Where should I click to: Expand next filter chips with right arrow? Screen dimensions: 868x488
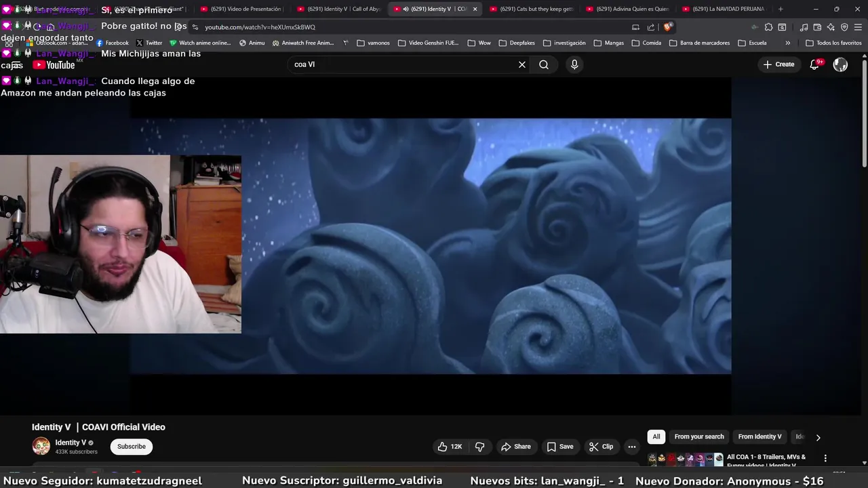coord(818,437)
